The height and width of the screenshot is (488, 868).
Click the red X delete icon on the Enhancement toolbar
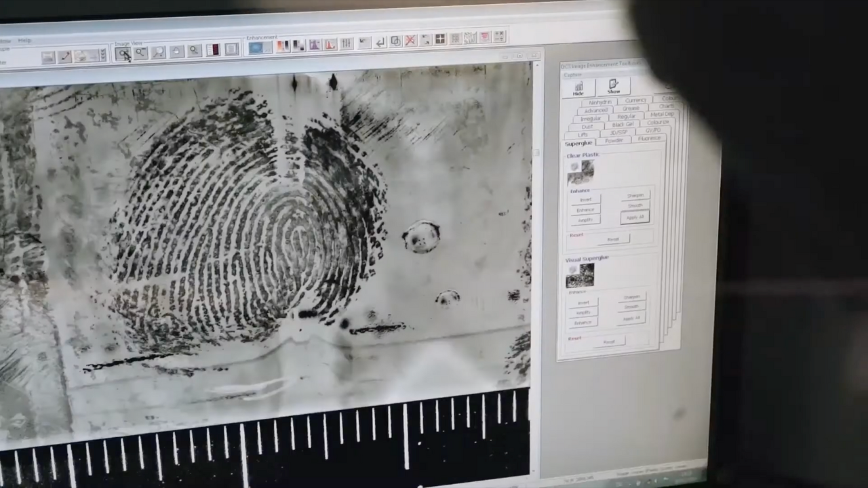[x=410, y=41]
